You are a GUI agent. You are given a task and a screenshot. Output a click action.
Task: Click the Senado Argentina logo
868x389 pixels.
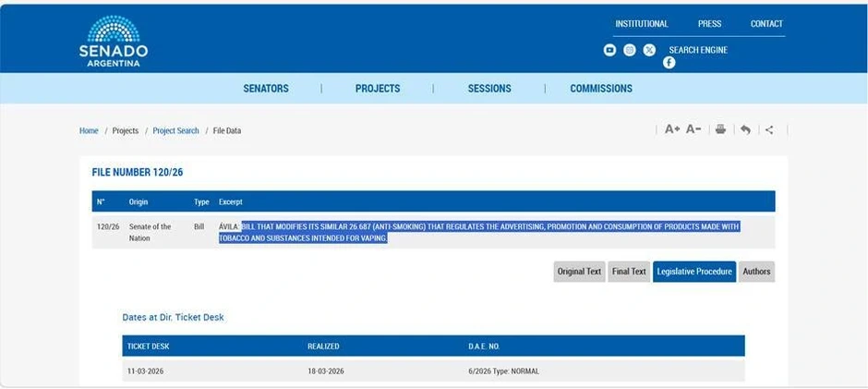tap(114, 41)
